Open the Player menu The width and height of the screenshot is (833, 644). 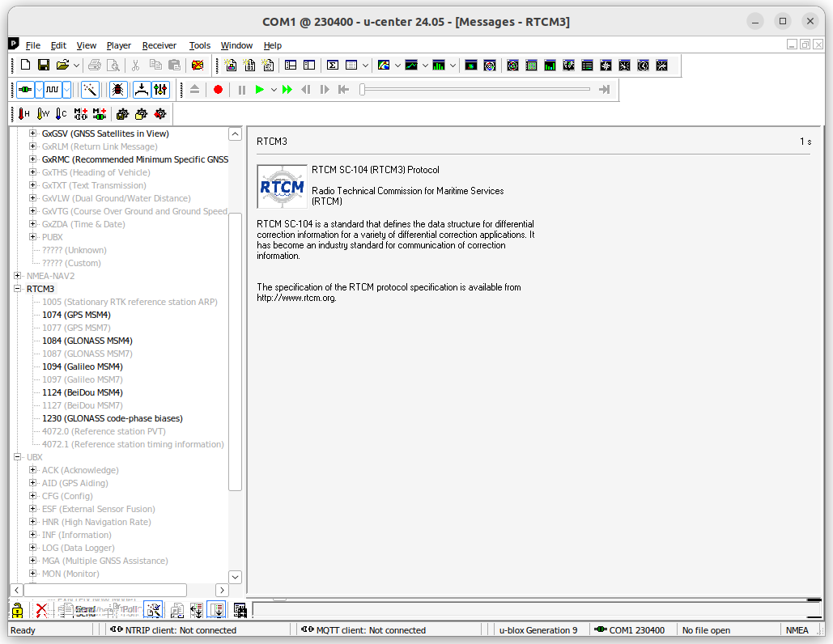(x=119, y=45)
